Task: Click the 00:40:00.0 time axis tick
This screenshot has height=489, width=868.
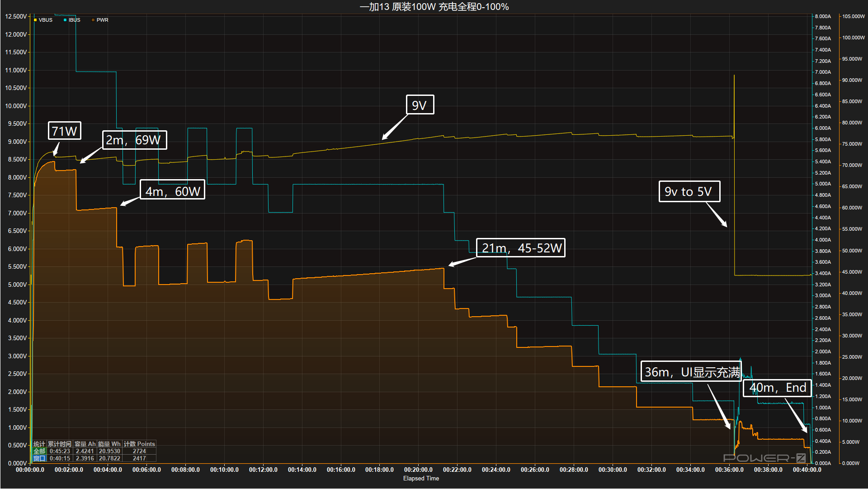Action: 807,470
